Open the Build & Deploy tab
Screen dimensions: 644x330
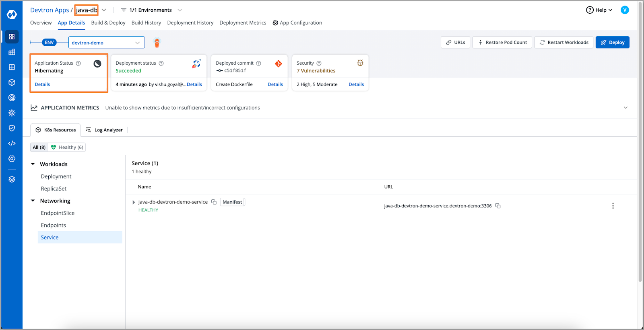108,23
